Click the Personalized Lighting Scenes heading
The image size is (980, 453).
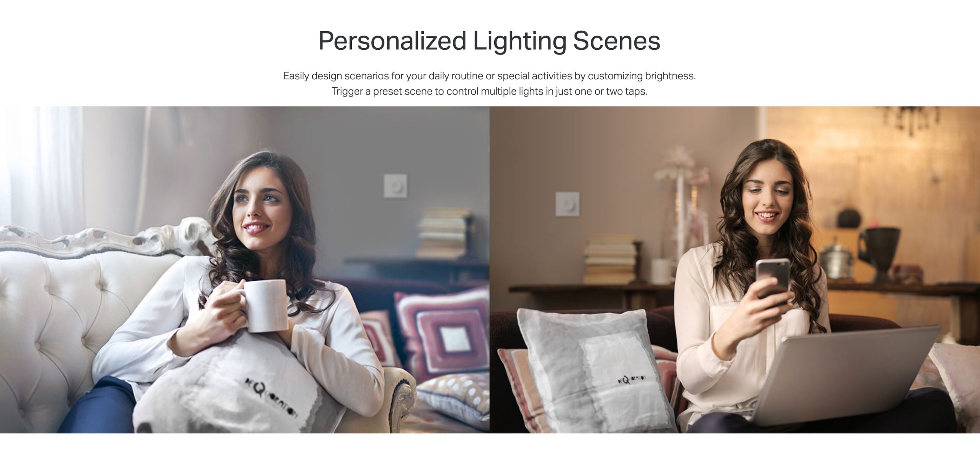click(489, 41)
